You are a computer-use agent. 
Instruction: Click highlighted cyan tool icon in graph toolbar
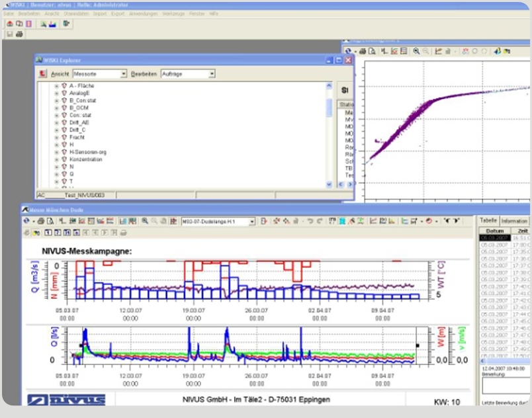point(342,221)
